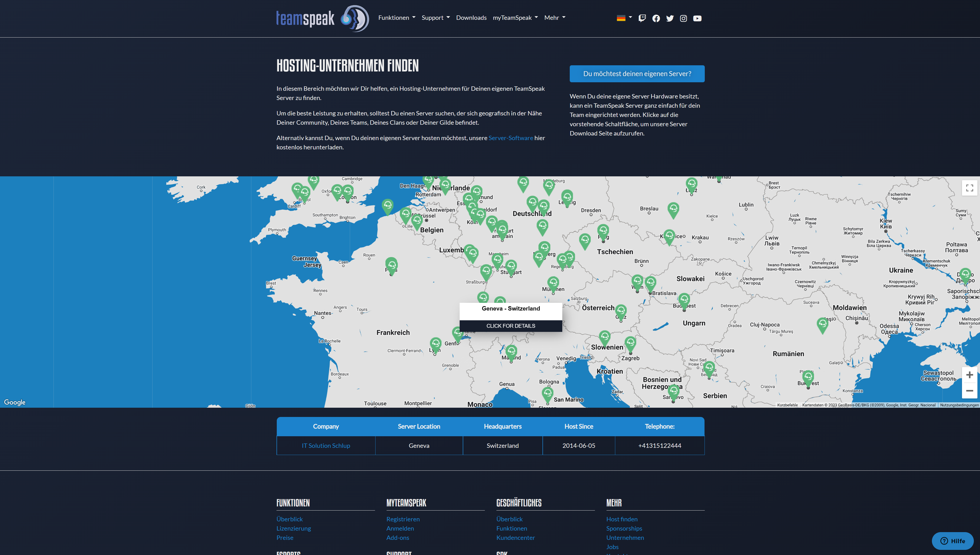Expand the myTeamSpeak menu
This screenshot has height=555, width=980.
pyautogui.click(x=515, y=17)
